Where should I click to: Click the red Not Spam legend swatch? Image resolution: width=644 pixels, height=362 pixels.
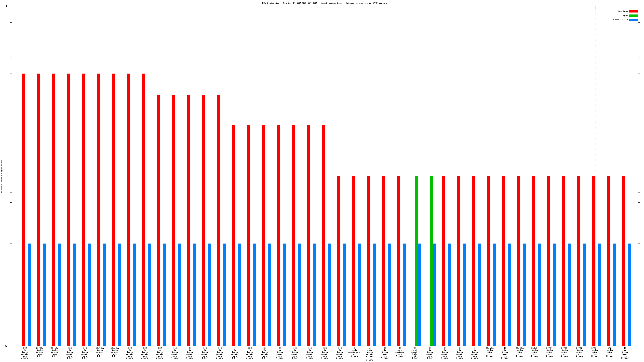633,11
